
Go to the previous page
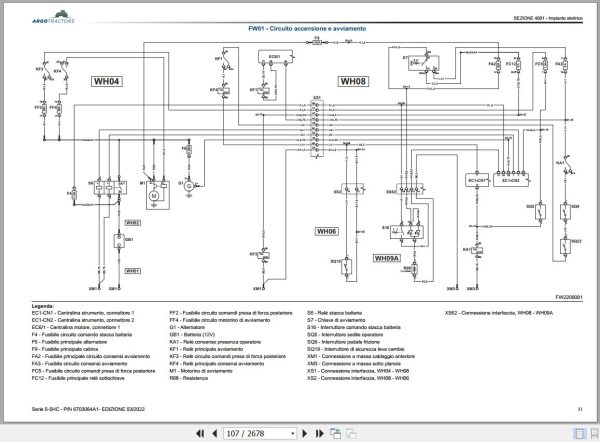[x=214, y=434]
